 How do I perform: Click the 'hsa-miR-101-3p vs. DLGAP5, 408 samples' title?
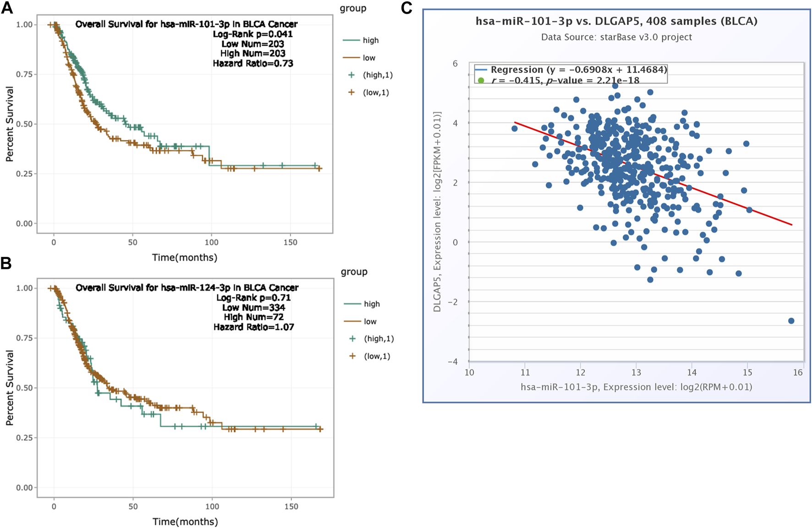pos(616,21)
